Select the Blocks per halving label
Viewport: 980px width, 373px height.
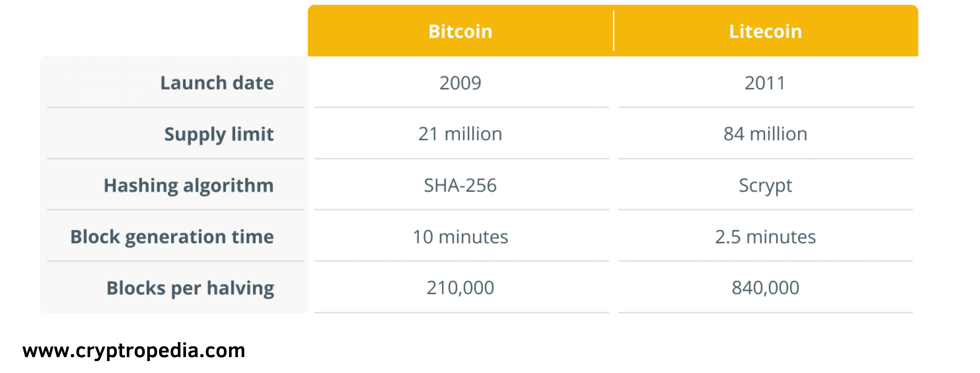pos(190,288)
